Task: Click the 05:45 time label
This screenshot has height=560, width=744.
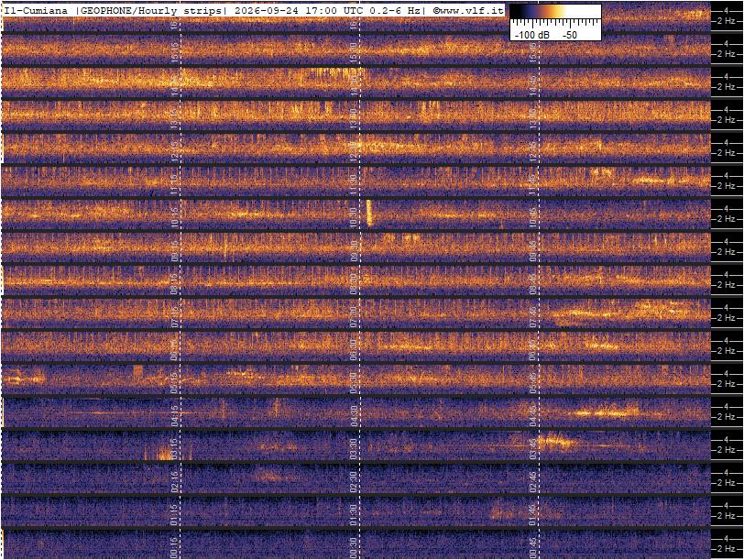Action: (533, 382)
